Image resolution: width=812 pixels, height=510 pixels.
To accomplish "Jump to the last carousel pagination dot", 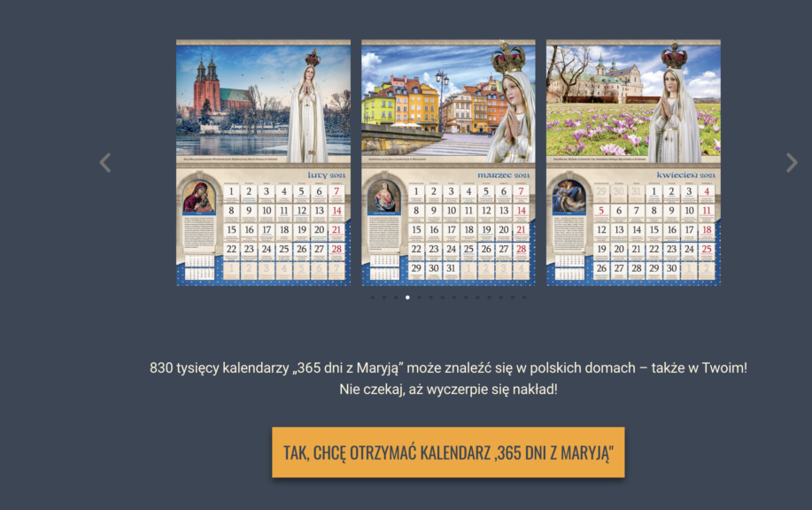I will [x=524, y=297].
